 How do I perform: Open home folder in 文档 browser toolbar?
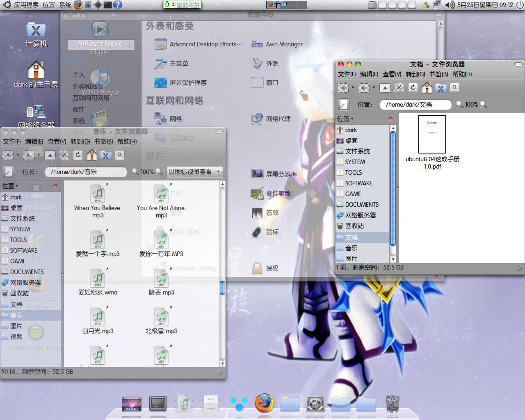[x=427, y=87]
